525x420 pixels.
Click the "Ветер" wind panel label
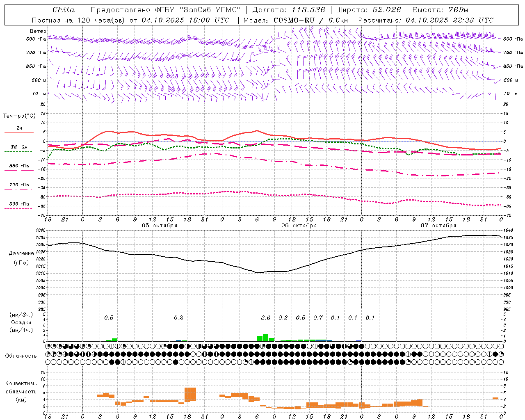(38, 31)
